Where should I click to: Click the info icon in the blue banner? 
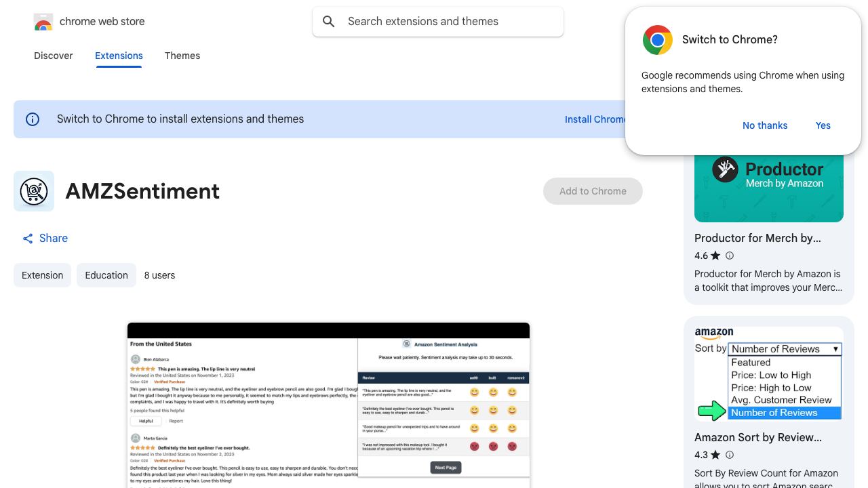[x=33, y=119]
